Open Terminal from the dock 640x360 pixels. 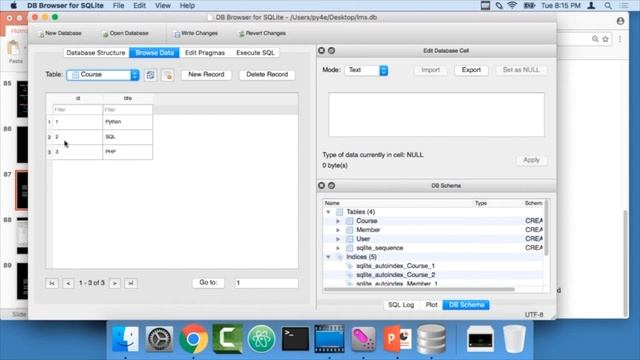295,339
